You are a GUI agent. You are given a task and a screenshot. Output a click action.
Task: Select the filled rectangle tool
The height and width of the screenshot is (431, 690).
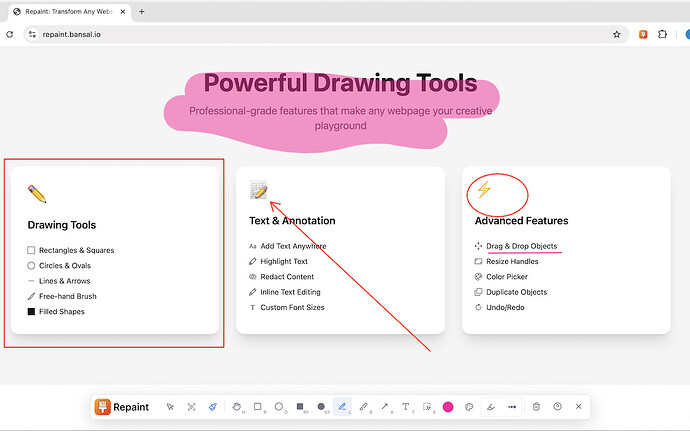(x=300, y=407)
